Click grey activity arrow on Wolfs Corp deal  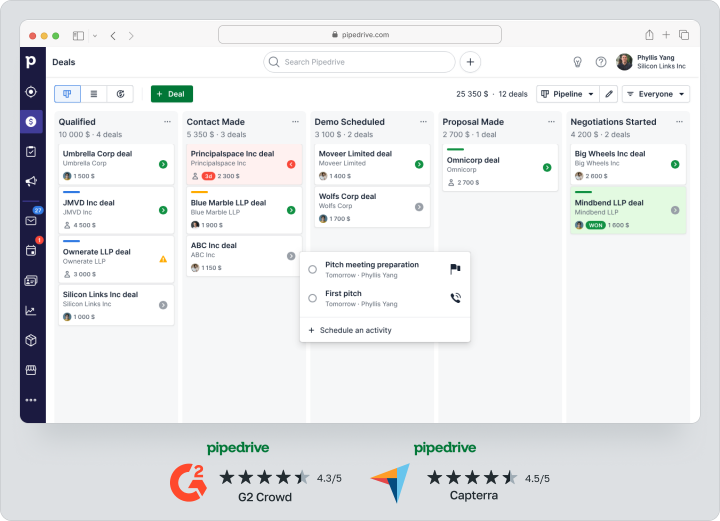pos(419,207)
